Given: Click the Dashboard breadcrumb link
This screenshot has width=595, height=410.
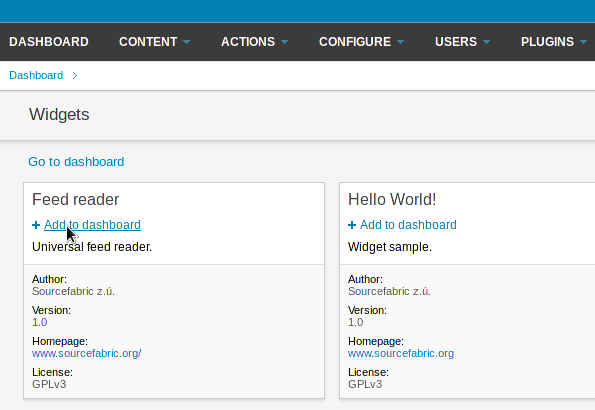Looking at the screenshot, I should point(36,75).
